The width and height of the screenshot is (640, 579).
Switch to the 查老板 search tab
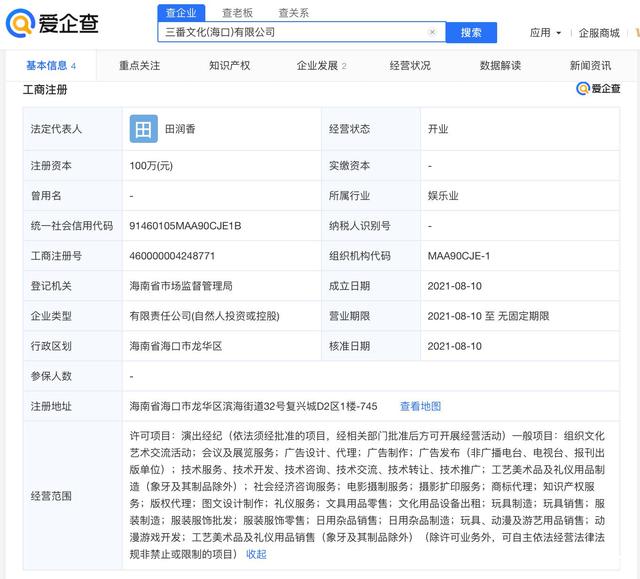[237, 13]
